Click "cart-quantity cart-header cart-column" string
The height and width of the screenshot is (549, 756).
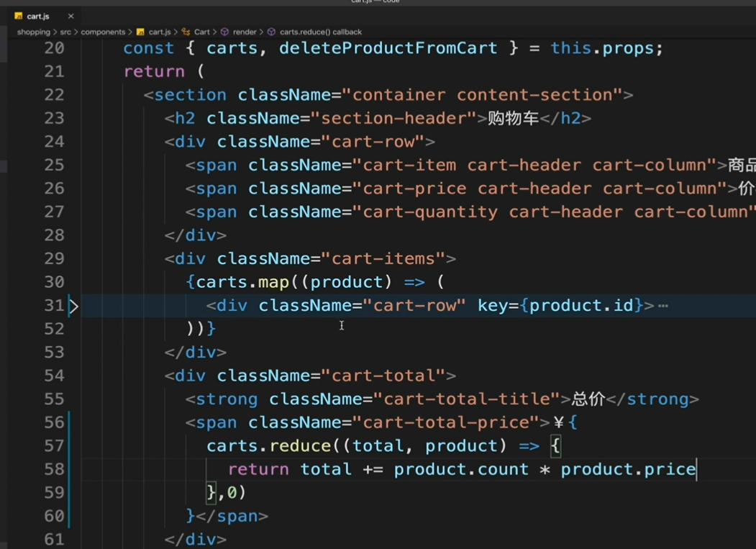pos(554,212)
